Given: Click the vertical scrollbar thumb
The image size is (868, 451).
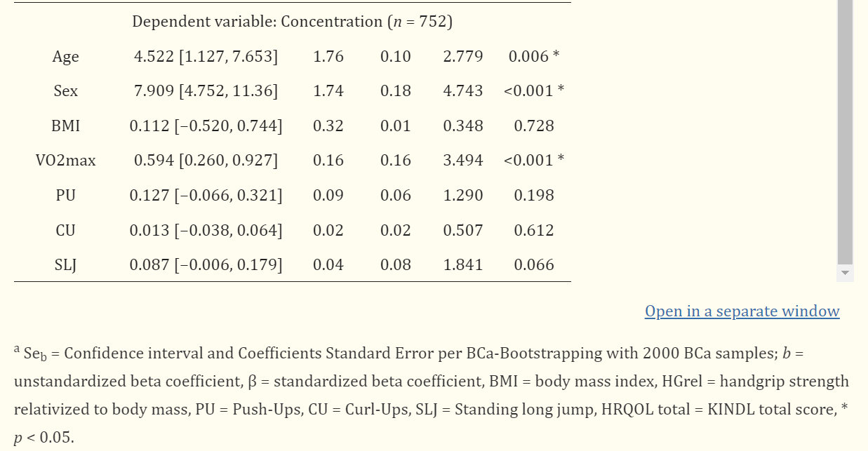Looking at the screenshot, I should coord(844,133).
